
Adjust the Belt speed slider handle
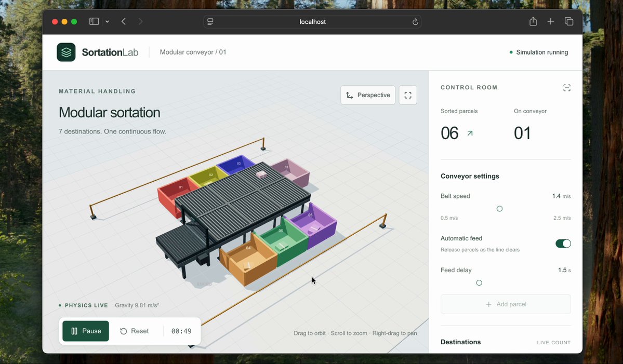[x=499, y=209]
